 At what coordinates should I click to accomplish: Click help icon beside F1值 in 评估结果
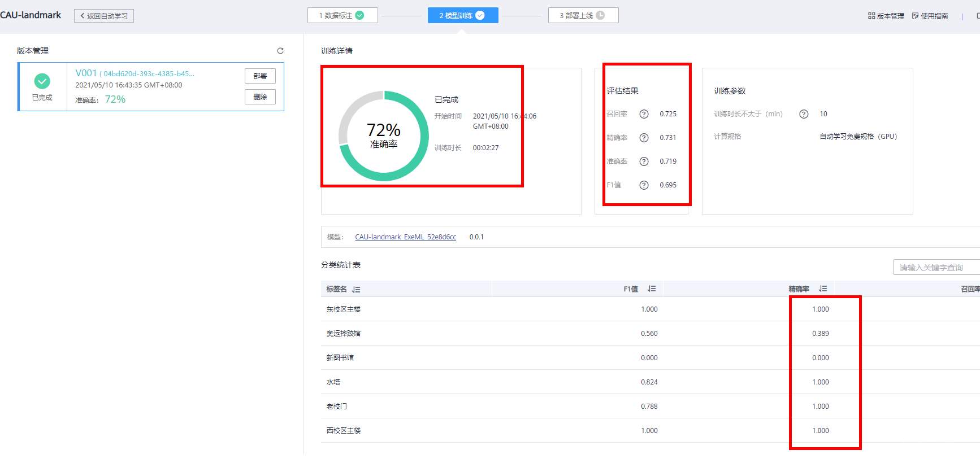(644, 185)
